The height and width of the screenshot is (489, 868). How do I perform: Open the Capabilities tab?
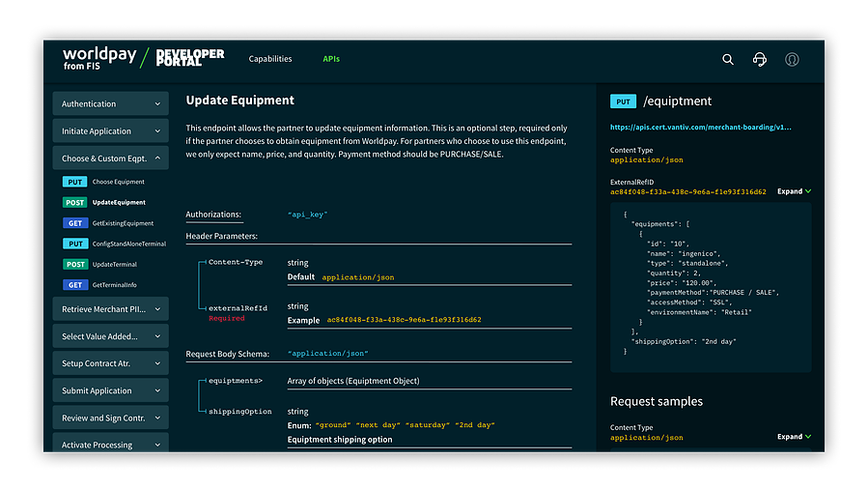pos(270,59)
